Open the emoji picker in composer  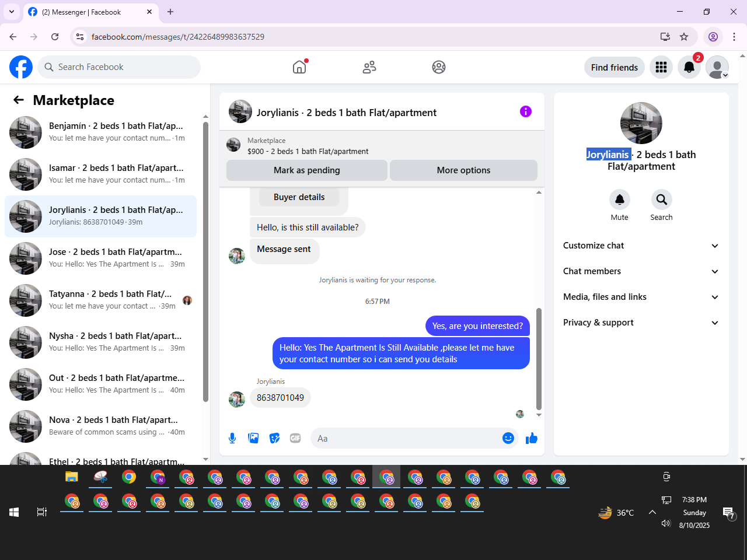tap(508, 438)
